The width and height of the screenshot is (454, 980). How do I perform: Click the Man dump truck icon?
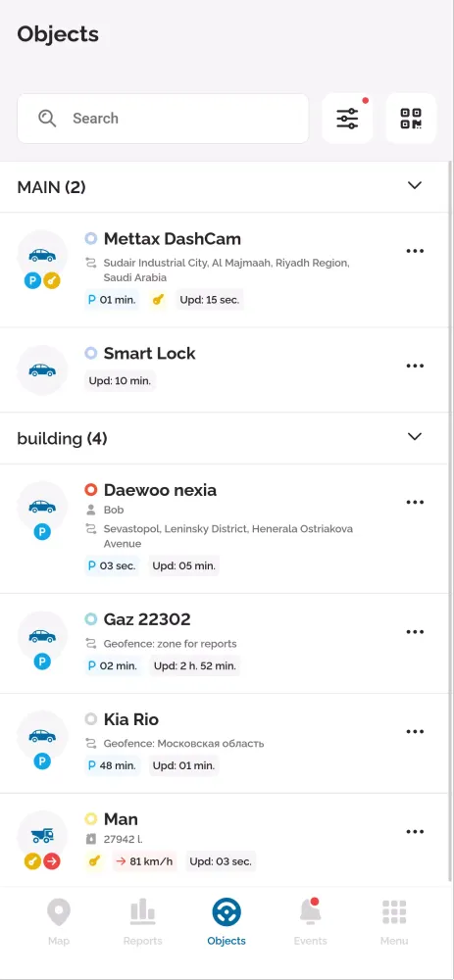pos(42,835)
